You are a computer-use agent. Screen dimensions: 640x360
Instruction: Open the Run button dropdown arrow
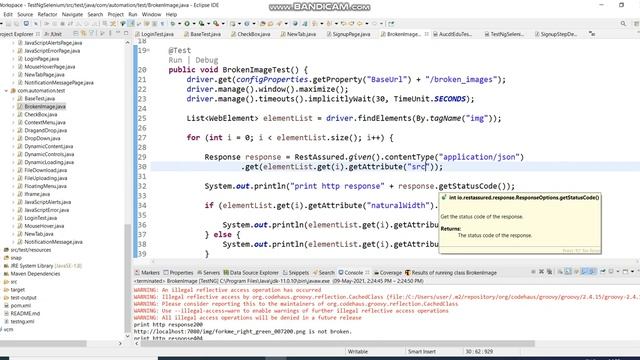tap(193, 24)
